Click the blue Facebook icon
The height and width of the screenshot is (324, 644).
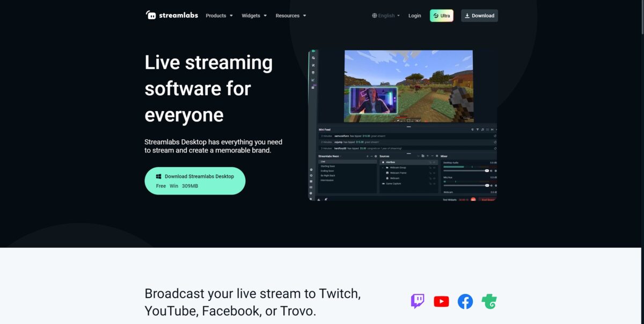465,301
